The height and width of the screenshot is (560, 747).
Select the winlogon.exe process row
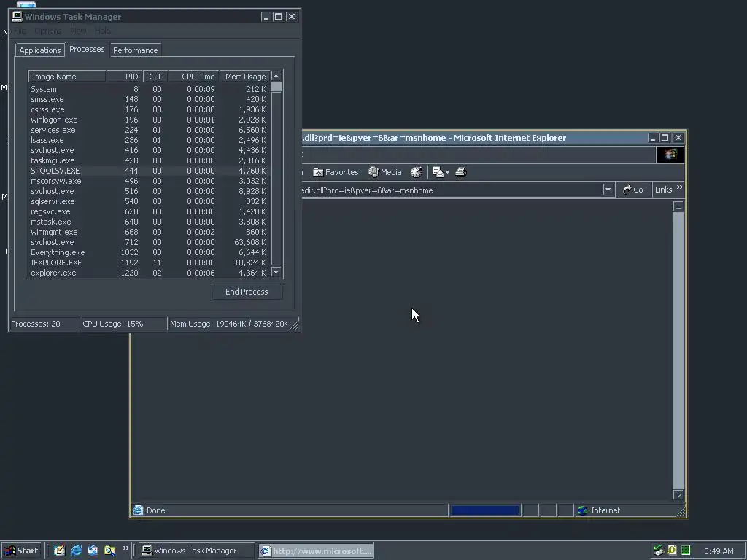(x=149, y=120)
